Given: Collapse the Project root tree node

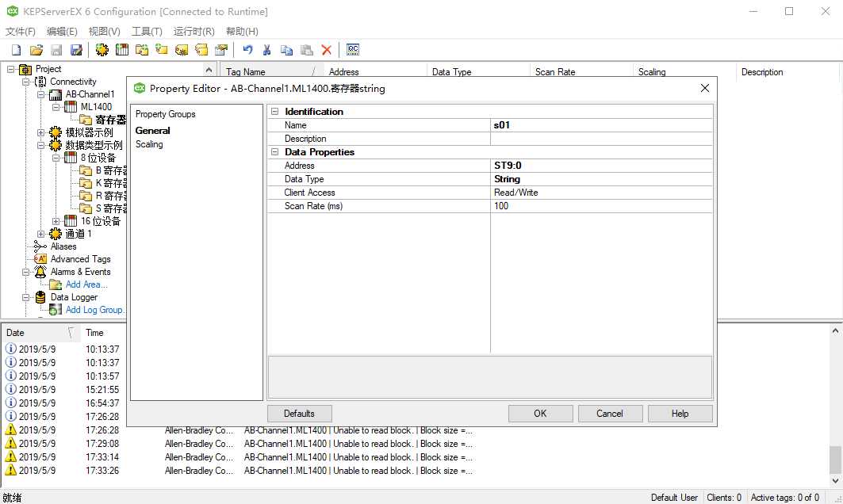Looking at the screenshot, I should (10, 69).
